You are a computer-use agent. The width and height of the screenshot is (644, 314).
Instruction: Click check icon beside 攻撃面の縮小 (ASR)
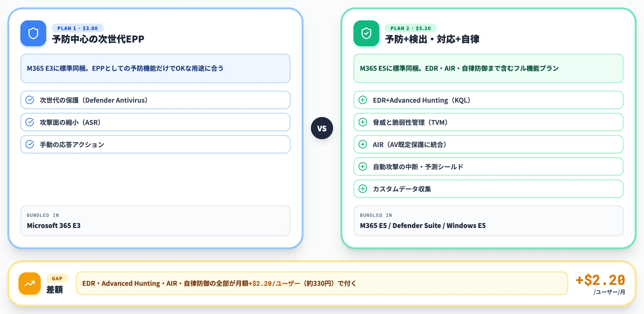(x=30, y=122)
